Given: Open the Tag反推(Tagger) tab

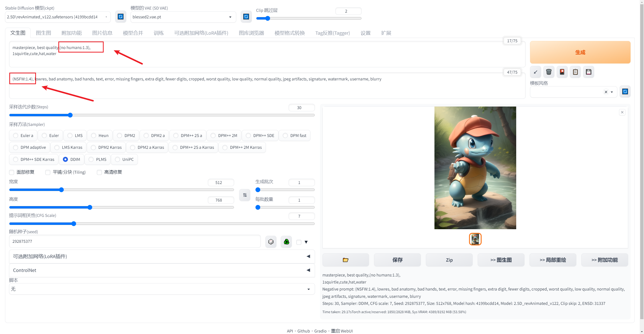Looking at the screenshot, I should [x=332, y=33].
